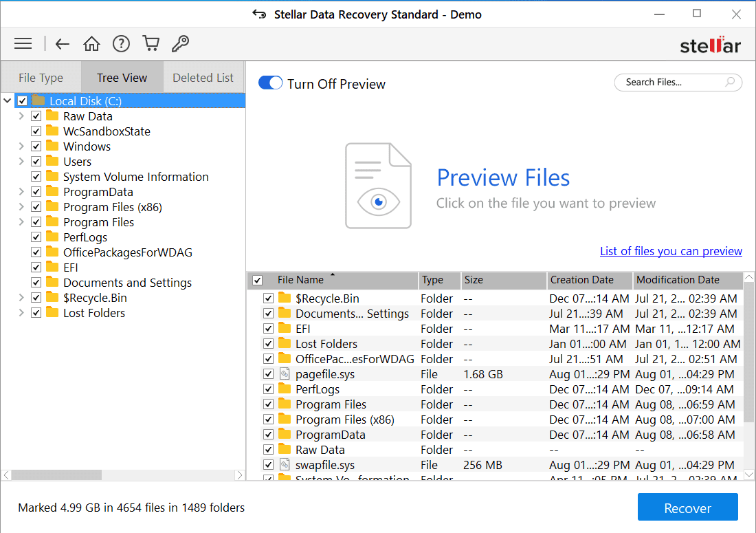756x533 pixels.
Task: Go to the Home screen icon
Action: [x=91, y=43]
